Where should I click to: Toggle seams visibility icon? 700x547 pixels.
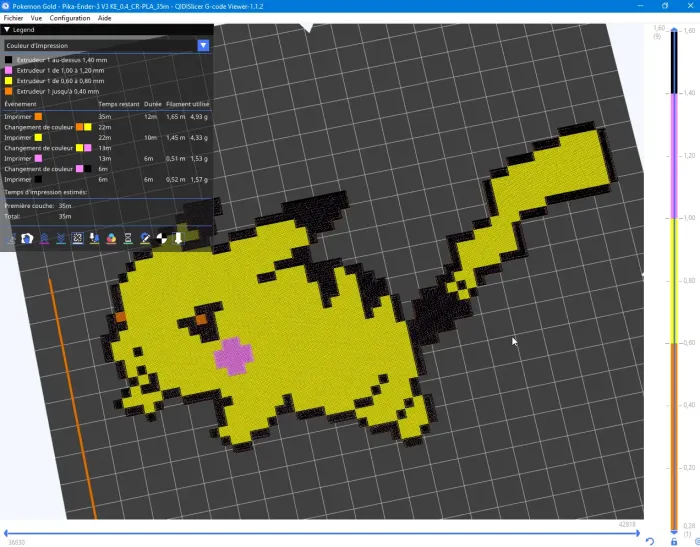tap(78, 239)
